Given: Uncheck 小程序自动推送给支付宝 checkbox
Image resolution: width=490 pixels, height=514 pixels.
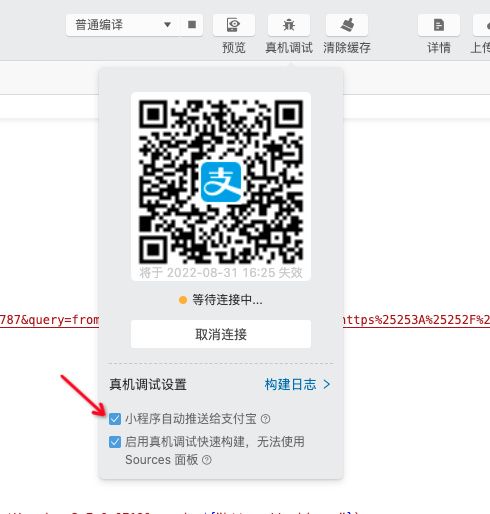Looking at the screenshot, I should point(115,419).
